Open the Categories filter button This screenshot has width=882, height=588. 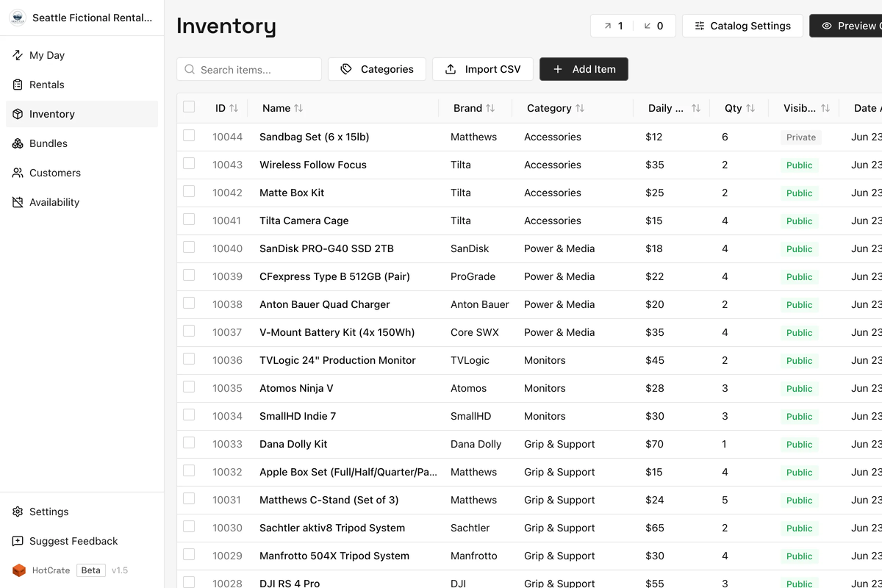point(376,69)
